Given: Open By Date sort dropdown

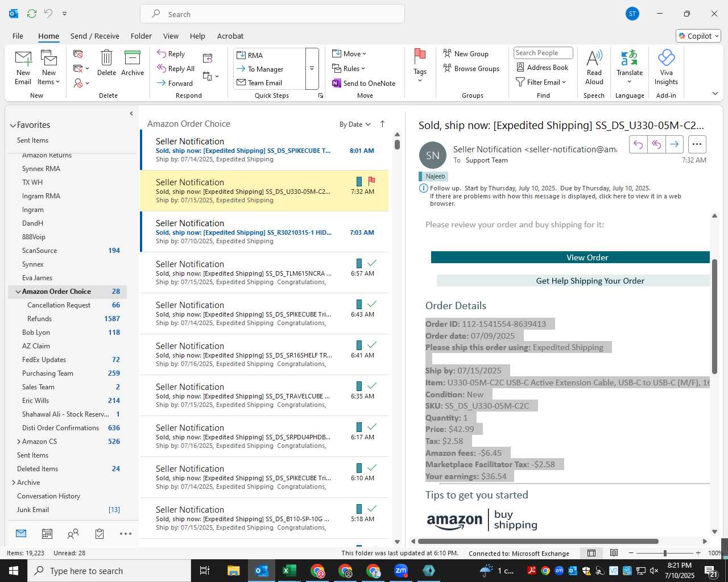Looking at the screenshot, I should (355, 124).
